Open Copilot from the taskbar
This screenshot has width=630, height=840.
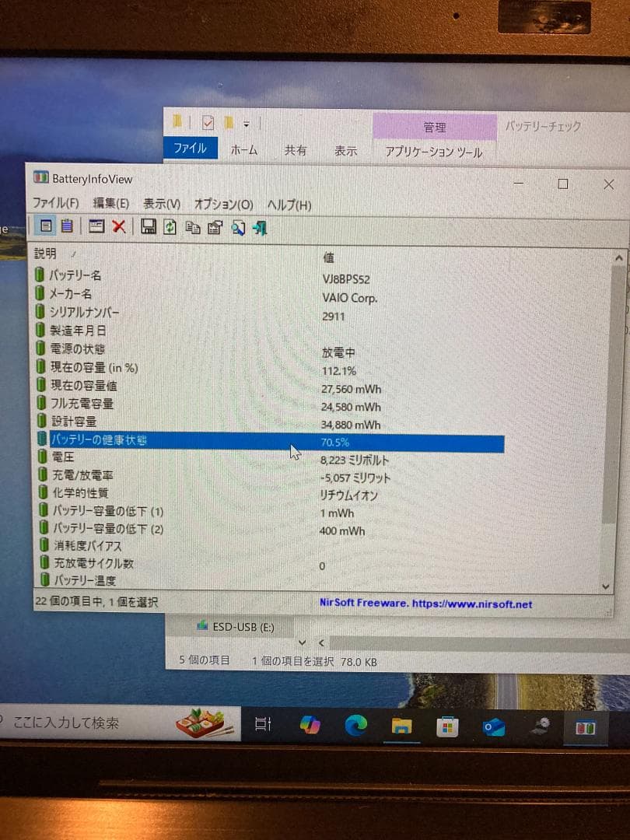click(x=310, y=726)
